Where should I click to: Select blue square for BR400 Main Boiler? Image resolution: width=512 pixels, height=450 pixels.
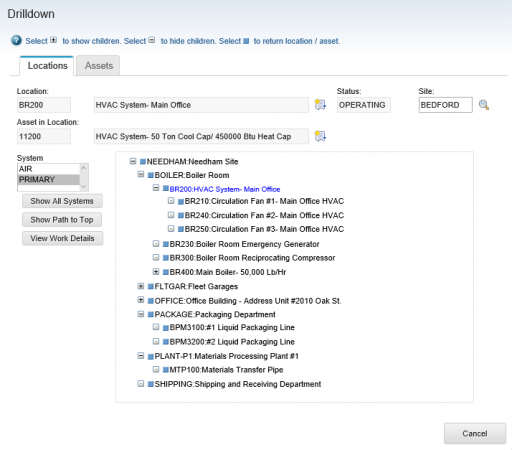coord(166,272)
